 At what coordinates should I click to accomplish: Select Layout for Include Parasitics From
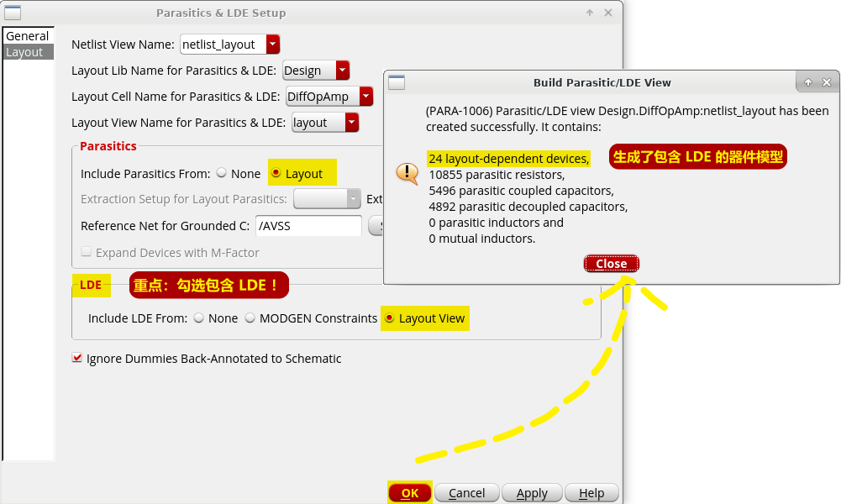(276, 173)
